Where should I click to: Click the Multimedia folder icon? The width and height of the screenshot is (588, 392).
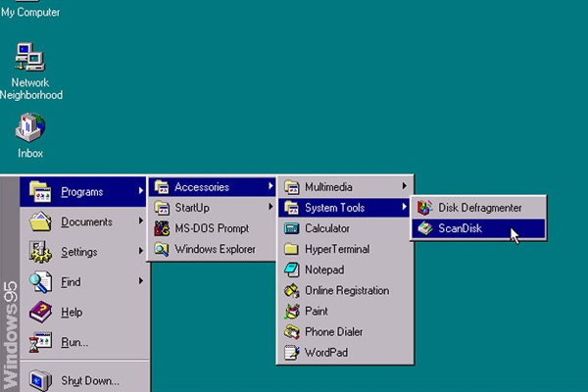[x=291, y=187]
